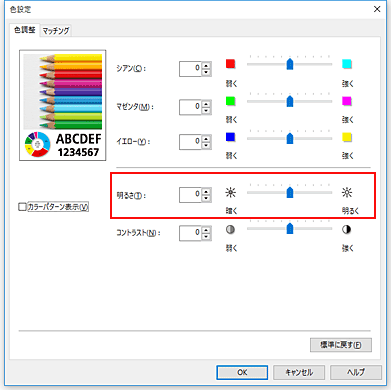This screenshot has width=391, height=390.
Task: Increase the Cyan value with the up arrow
Action: coord(206,66)
